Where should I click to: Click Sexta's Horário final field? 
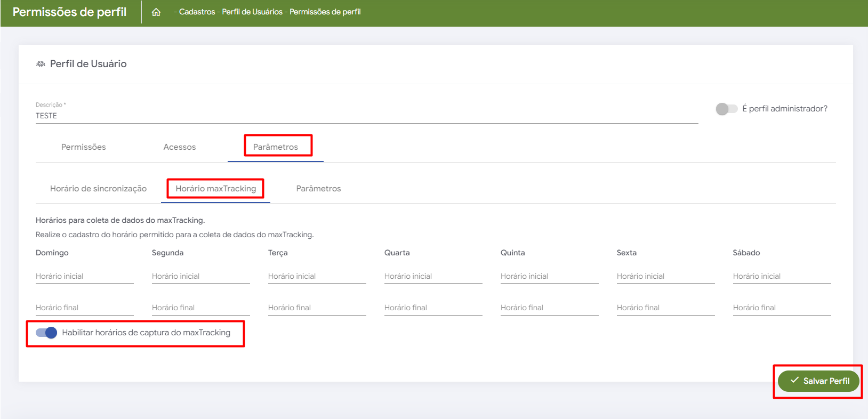665,308
